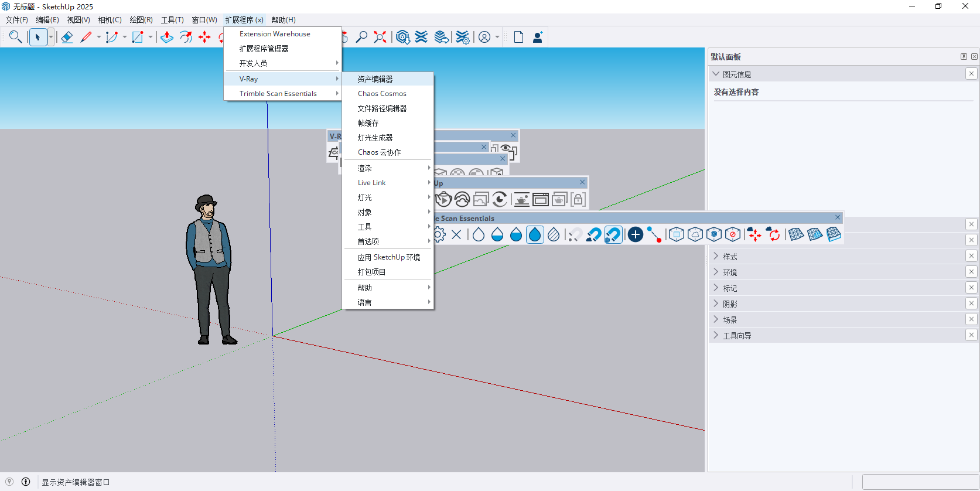980x491 pixels.
Task: Toggle pin on the default tray header
Action: tap(964, 57)
